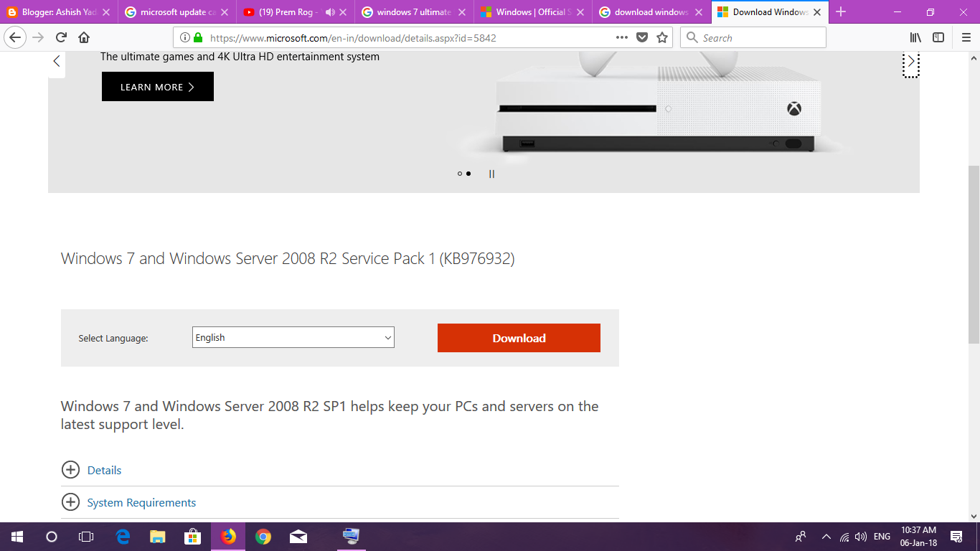Click the System Requirements link text
The width and height of the screenshot is (980, 551).
pyautogui.click(x=141, y=502)
